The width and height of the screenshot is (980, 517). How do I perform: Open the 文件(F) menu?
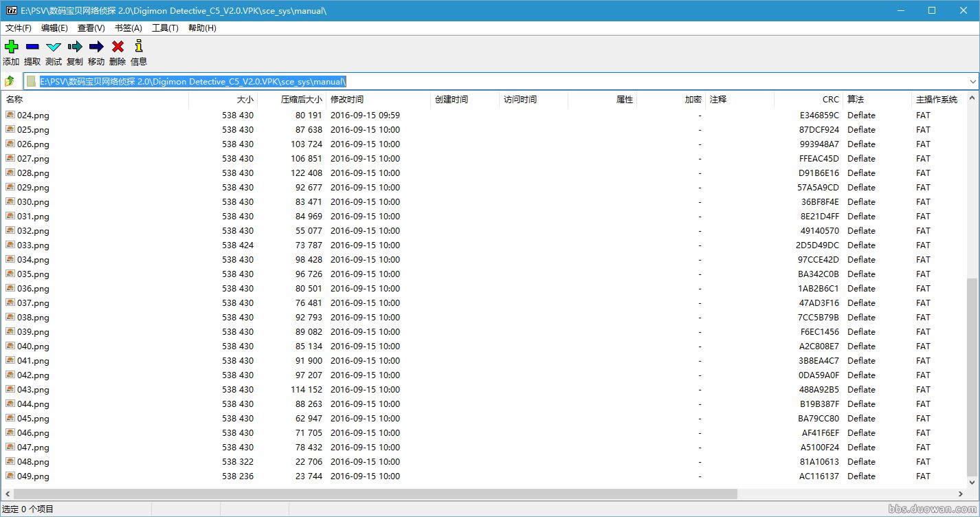[19, 28]
